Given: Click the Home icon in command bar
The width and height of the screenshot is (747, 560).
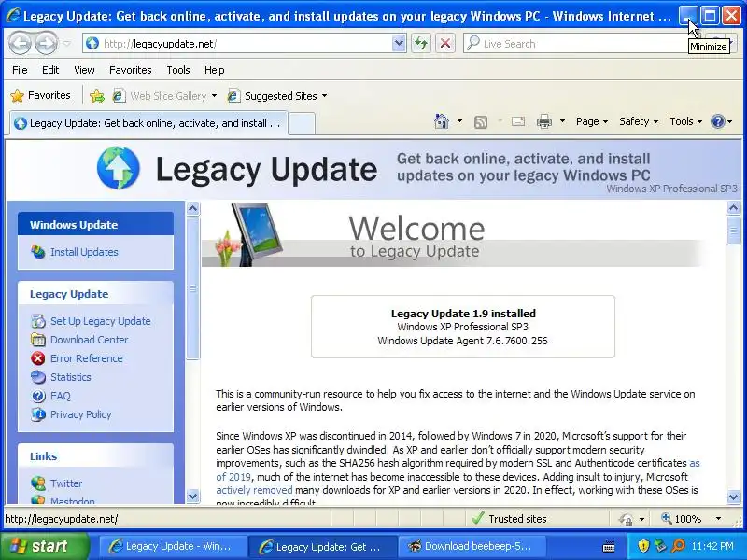Looking at the screenshot, I should [442, 121].
